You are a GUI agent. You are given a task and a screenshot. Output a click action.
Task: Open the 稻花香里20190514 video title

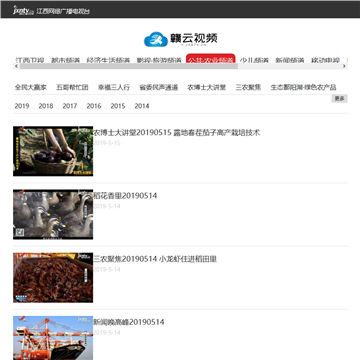[x=125, y=196]
